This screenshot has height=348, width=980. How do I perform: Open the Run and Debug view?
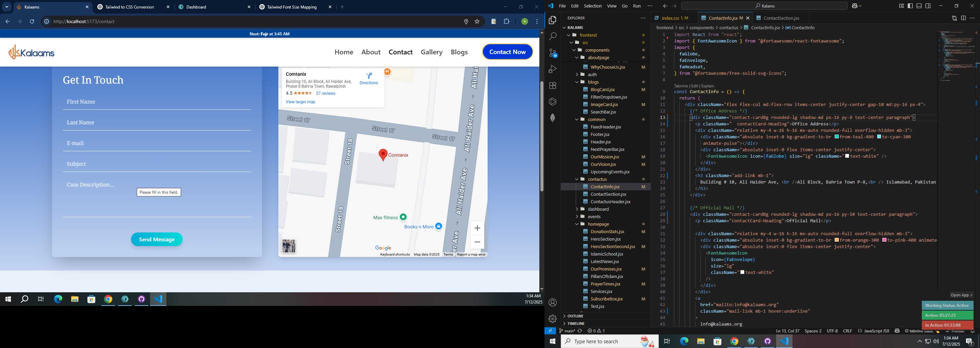[x=552, y=69]
